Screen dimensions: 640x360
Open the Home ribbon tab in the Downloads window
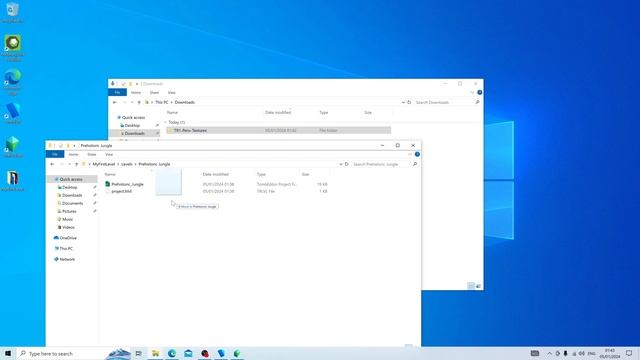[x=136, y=93]
